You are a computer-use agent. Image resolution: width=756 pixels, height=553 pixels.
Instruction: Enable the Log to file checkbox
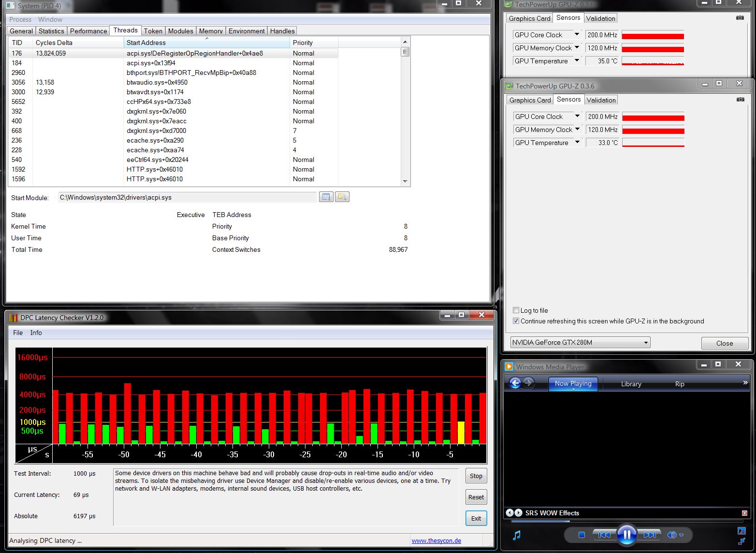point(516,310)
